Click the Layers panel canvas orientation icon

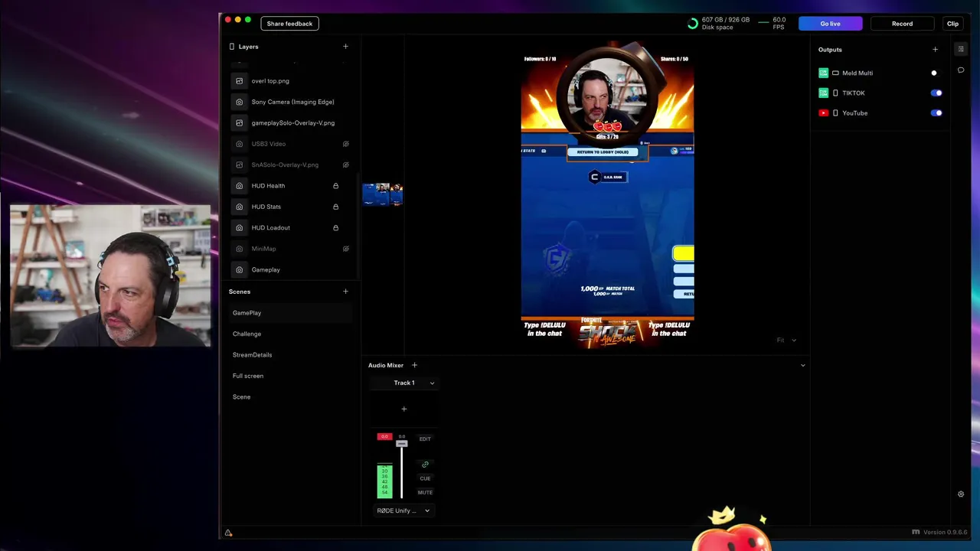coord(232,47)
